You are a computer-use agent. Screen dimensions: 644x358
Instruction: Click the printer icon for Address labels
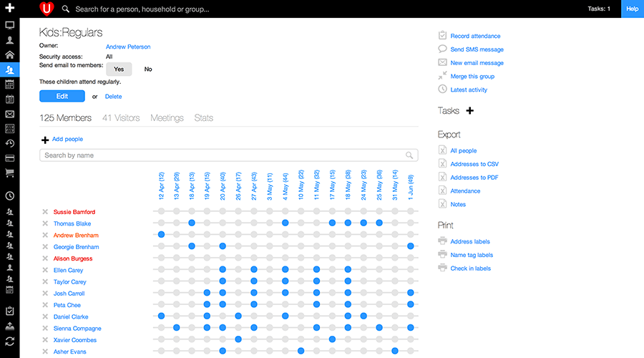pos(443,241)
